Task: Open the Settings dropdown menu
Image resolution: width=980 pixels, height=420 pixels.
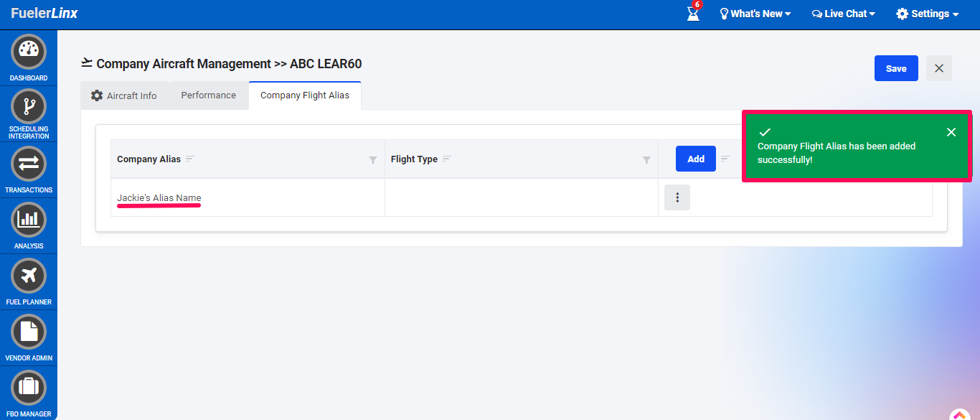Action: click(x=928, y=14)
